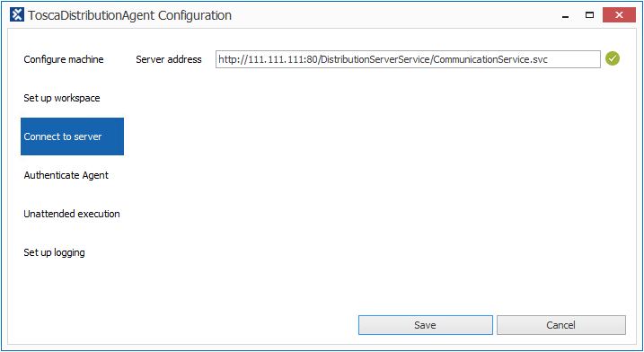The height and width of the screenshot is (352, 644).
Task: Show the Set up logging page
Action: [x=54, y=252]
